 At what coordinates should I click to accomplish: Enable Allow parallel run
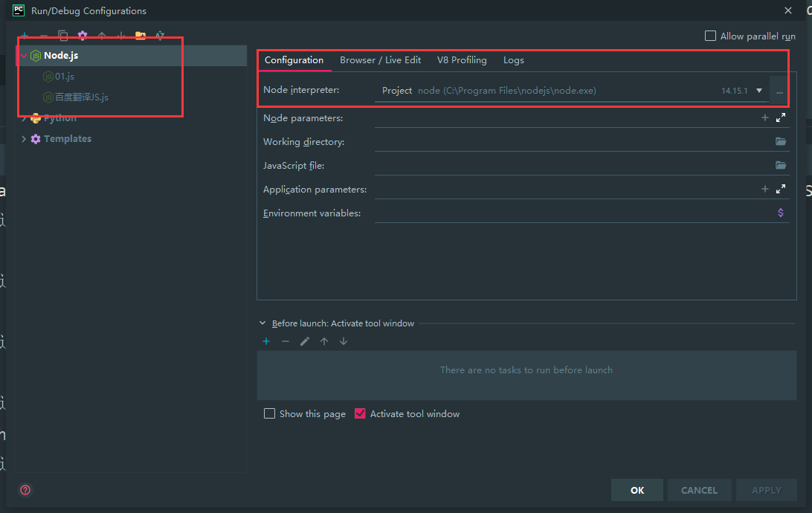point(711,36)
